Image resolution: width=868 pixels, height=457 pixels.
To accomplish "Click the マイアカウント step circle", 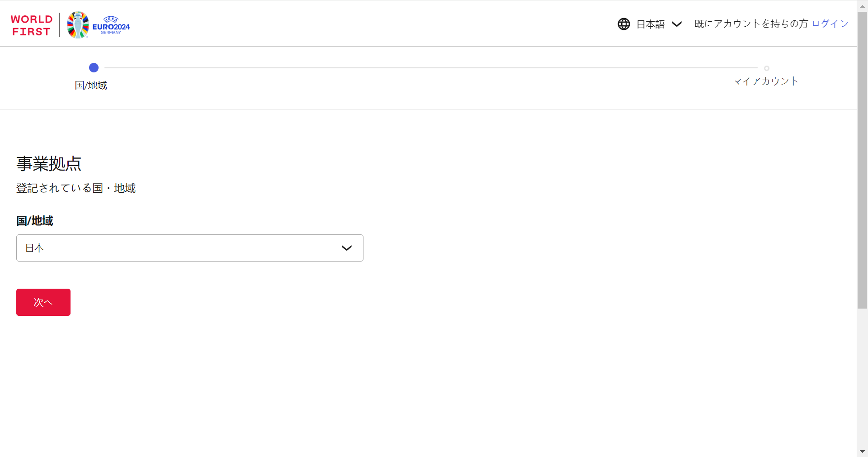I will [766, 68].
